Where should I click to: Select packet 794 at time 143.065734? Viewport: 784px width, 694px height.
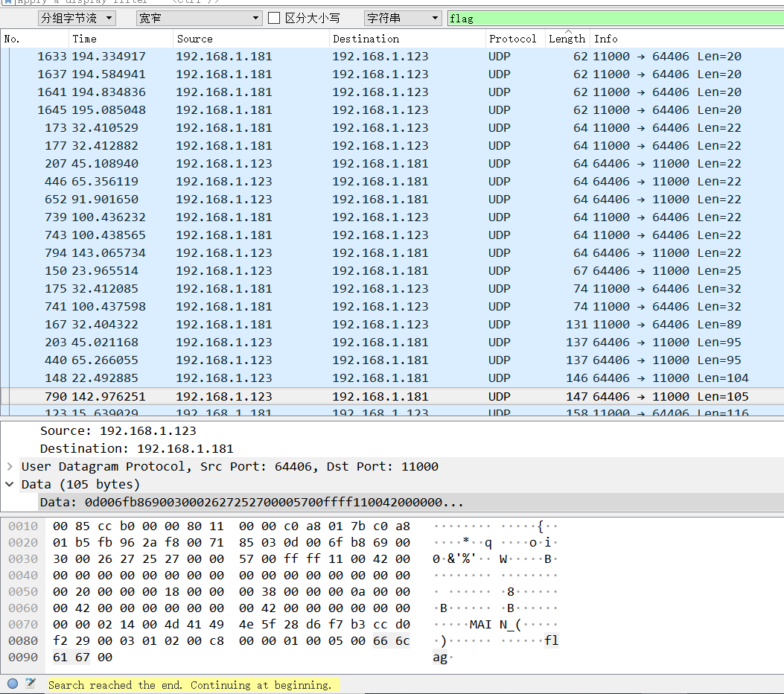coord(392,253)
